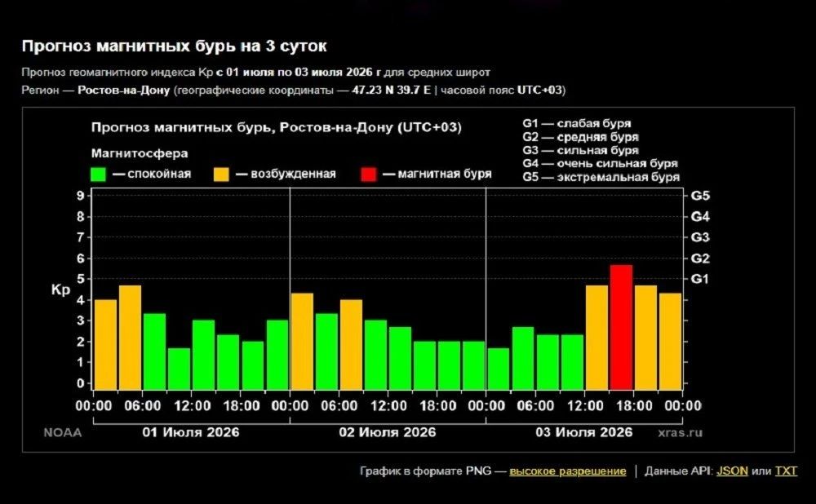Image resolution: width=816 pixels, height=504 pixels.
Task: Click the G5 — экстремальная буря legend line
Action: [x=601, y=177]
